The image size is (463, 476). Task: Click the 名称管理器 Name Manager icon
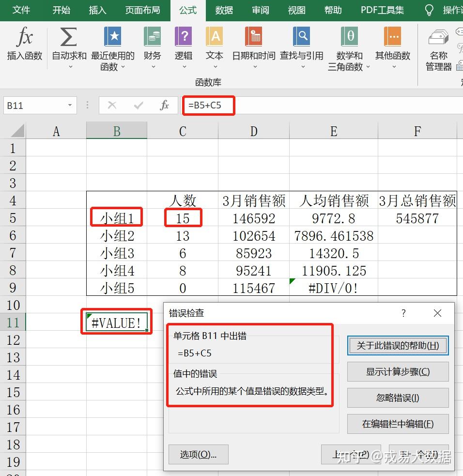click(x=438, y=36)
